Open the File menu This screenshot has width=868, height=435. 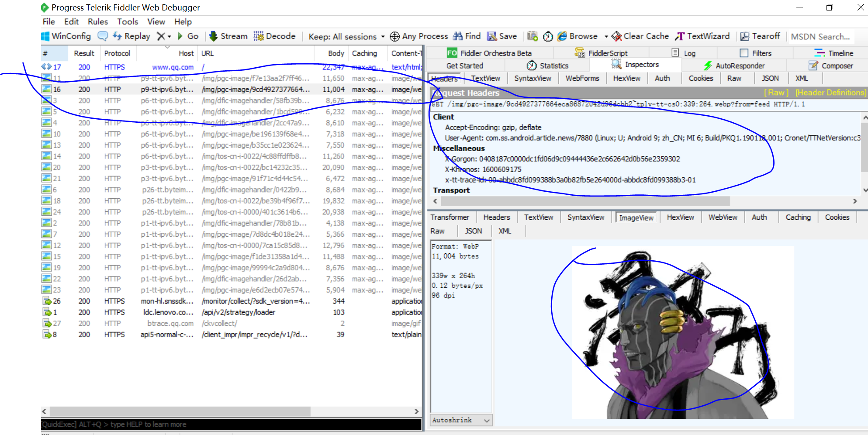coord(48,21)
